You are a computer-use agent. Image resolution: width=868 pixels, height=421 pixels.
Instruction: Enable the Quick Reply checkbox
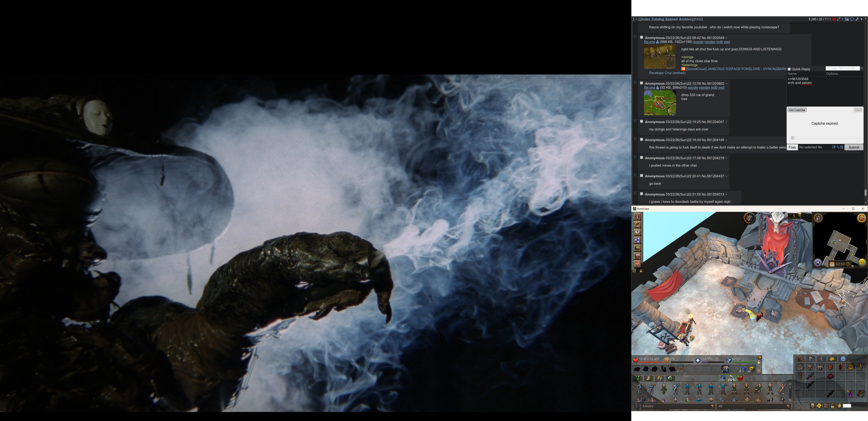789,69
